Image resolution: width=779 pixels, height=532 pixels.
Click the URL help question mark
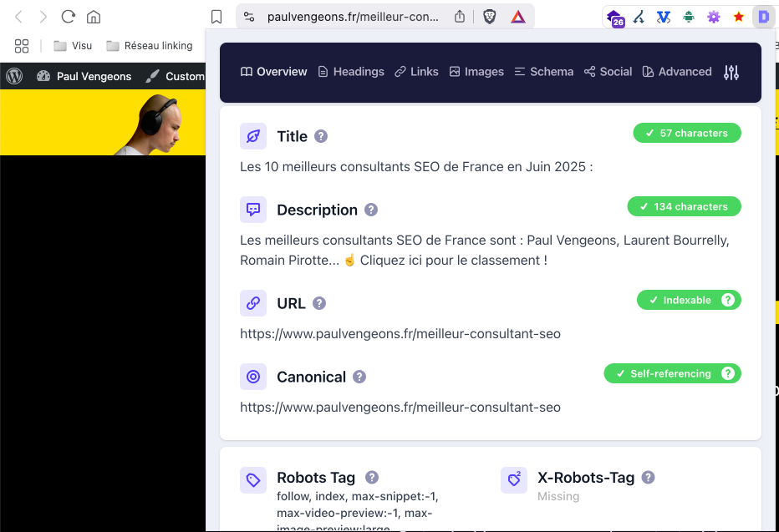(319, 303)
